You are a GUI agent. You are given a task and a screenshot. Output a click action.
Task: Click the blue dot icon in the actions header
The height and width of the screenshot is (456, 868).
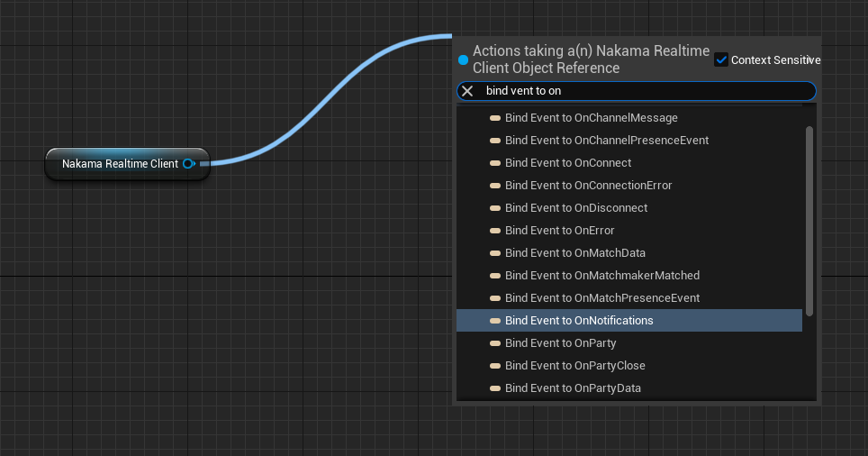pyautogui.click(x=463, y=60)
